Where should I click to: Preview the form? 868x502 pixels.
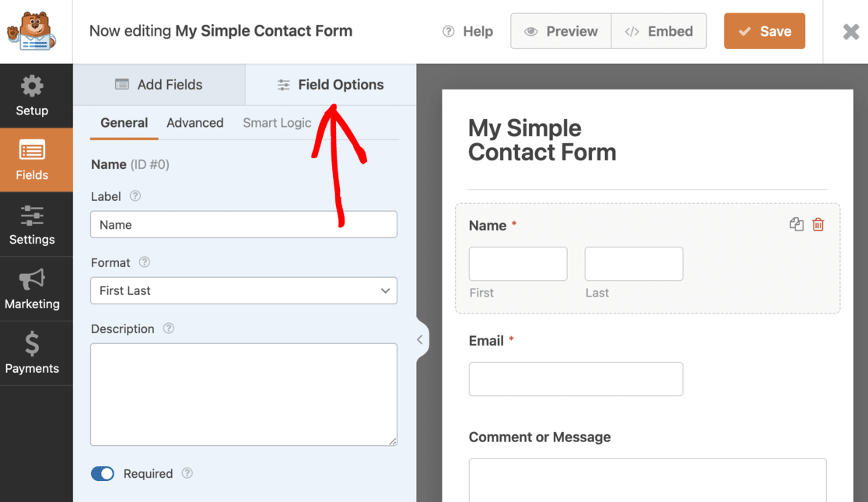(560, 31)
